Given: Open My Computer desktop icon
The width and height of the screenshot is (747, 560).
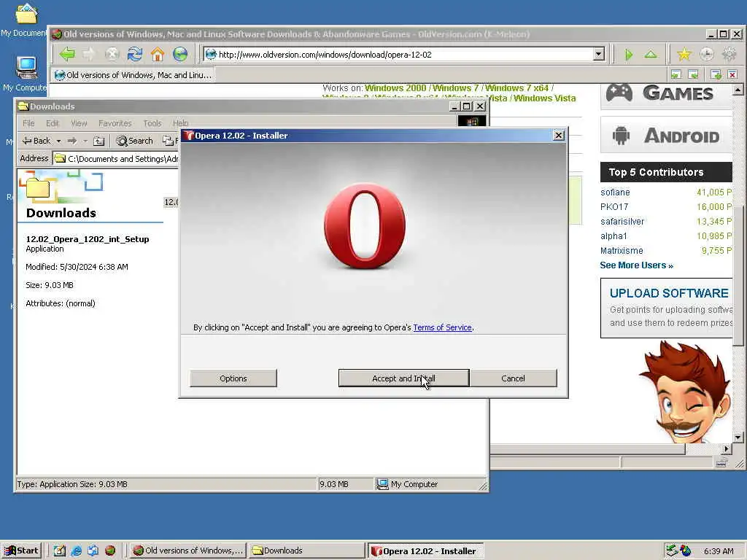Looking at the screenshot, I should coord(26,74).
